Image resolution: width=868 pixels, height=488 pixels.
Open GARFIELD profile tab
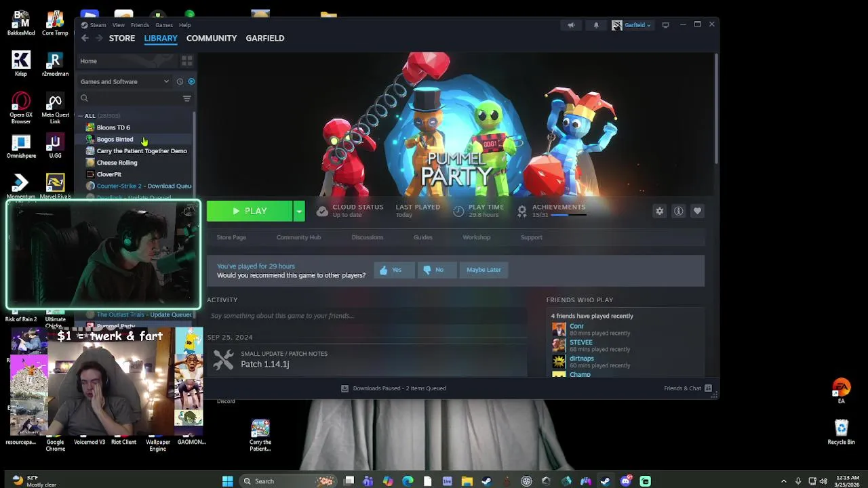pos(265,39)
